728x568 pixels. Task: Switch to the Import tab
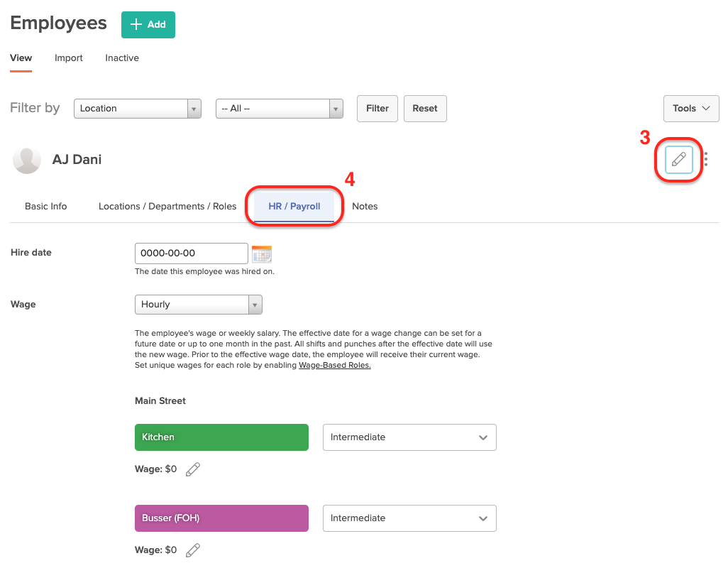click(x=69, y=58)
